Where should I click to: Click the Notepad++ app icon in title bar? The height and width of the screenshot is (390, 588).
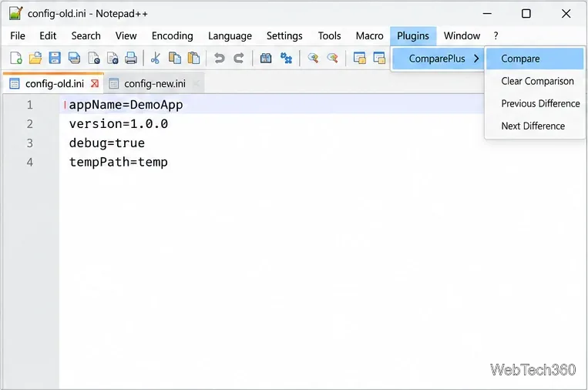point(15,14)
